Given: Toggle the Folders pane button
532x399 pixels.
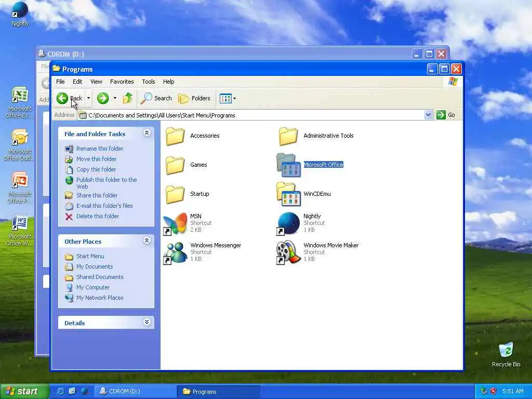Looking at the screenshot, I should [194, 98].
